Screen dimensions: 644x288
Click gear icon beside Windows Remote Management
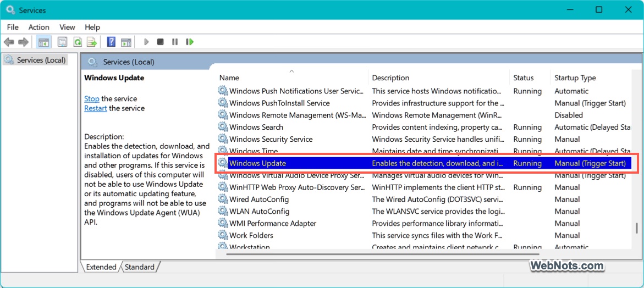(223, 115)
